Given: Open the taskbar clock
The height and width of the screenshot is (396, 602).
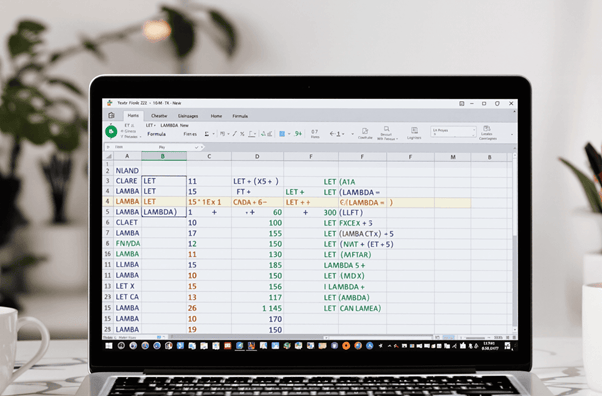Looking at the screenshot, I should point(490,346).
